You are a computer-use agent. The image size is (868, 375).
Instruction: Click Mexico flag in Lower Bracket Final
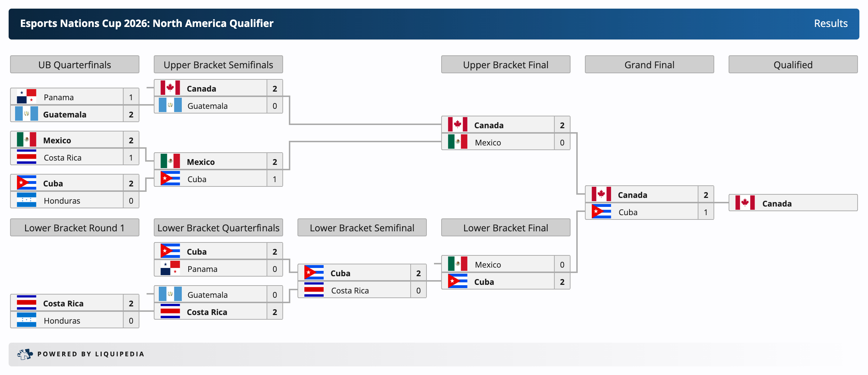(458, 264)
